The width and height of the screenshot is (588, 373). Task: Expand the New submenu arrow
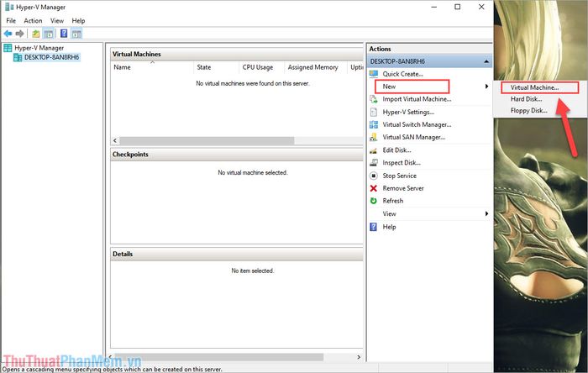pyautogui.click(x=486, y=87)
